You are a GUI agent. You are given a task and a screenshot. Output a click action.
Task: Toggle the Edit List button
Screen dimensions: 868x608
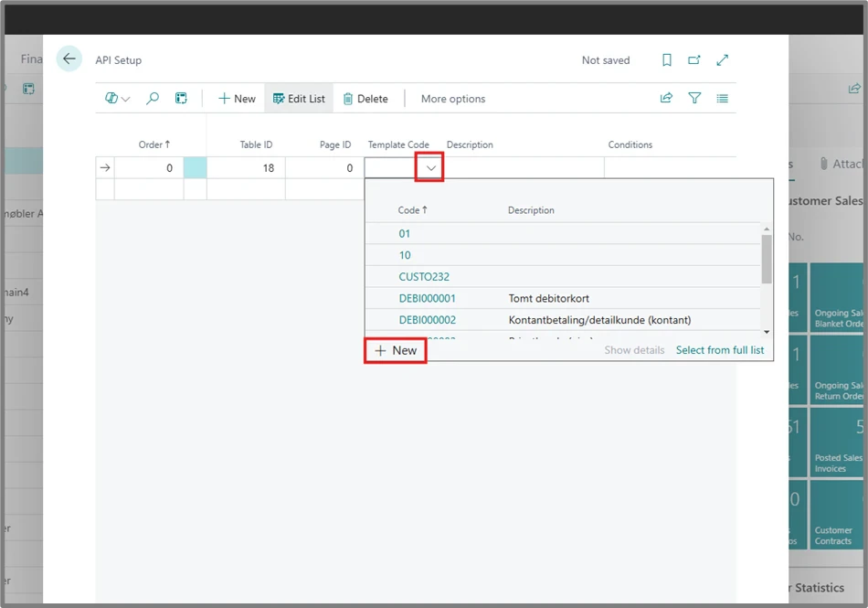tap(299, 99)
